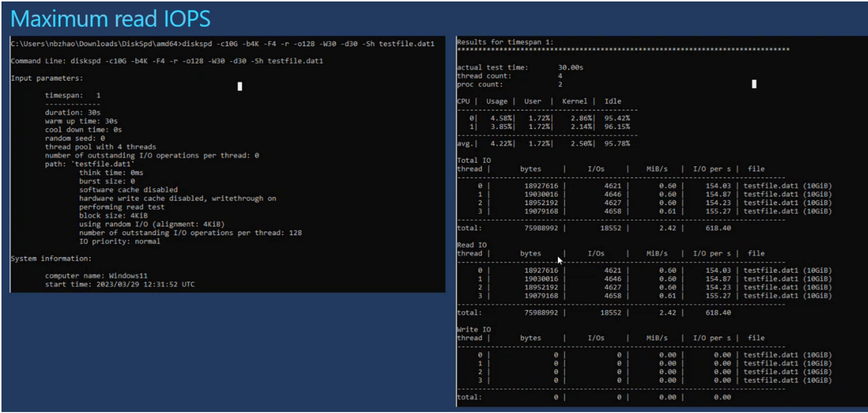The height and width of the screenshot is (413, 868).
Task: Click the 'thread count: 4' line
Action: pyautogui.click(x=510, y=76)
